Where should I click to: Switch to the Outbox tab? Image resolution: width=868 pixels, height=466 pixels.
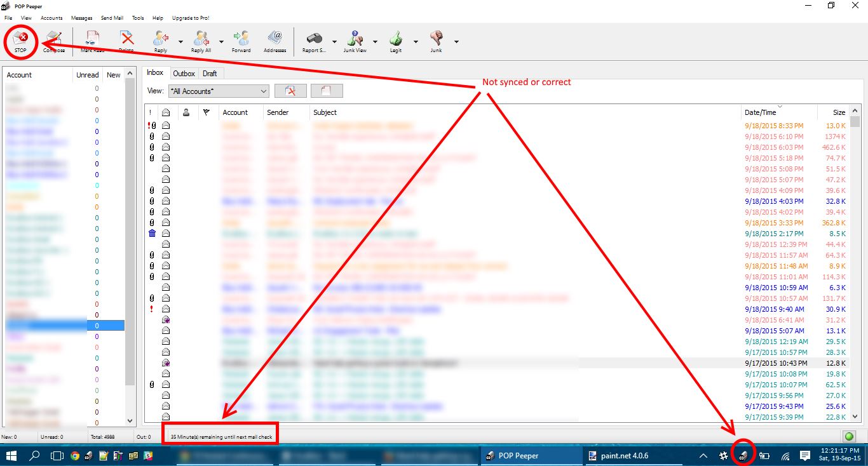[x=184, y=74]
